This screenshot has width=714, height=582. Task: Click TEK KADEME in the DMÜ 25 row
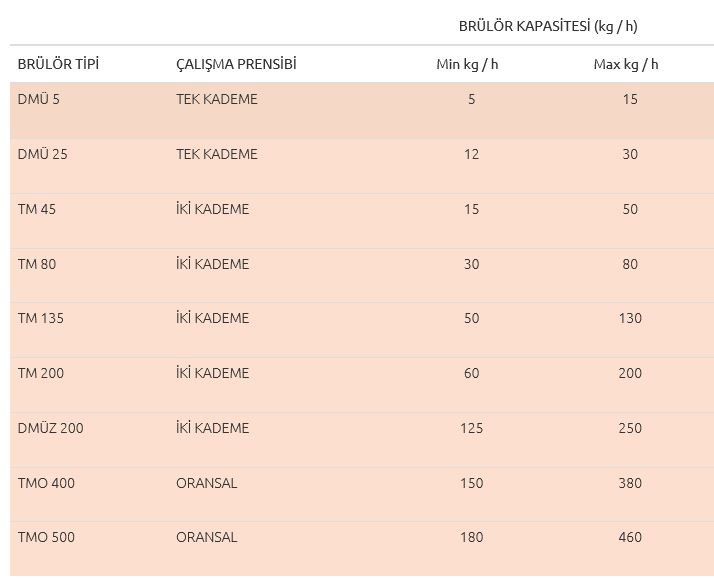[x=216, y=154]
